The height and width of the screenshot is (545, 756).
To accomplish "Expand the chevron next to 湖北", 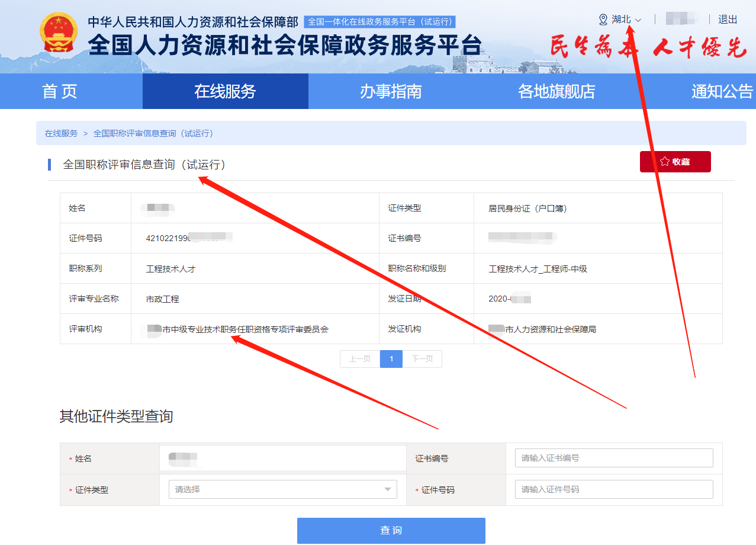I will [637, 19].
